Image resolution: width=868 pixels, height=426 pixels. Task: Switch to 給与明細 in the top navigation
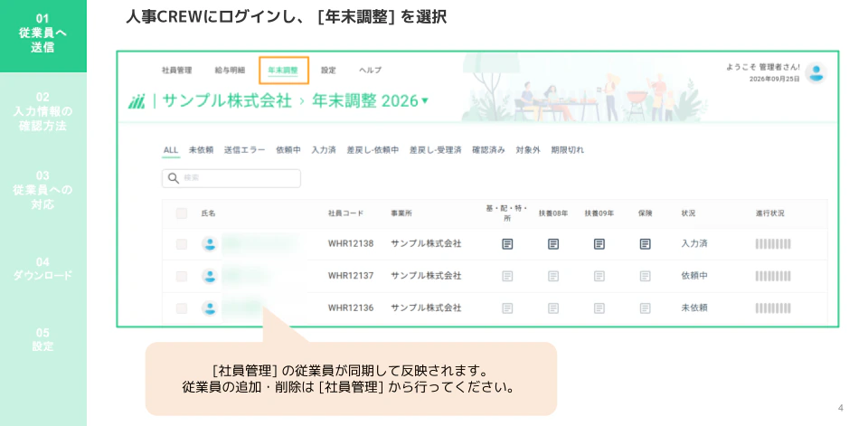[230, 71]
